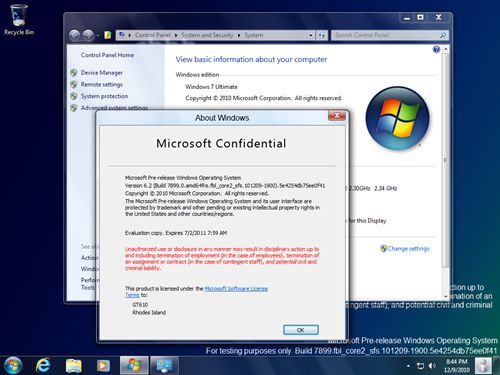Click the Terms link in About Windows

coord(132,295)
